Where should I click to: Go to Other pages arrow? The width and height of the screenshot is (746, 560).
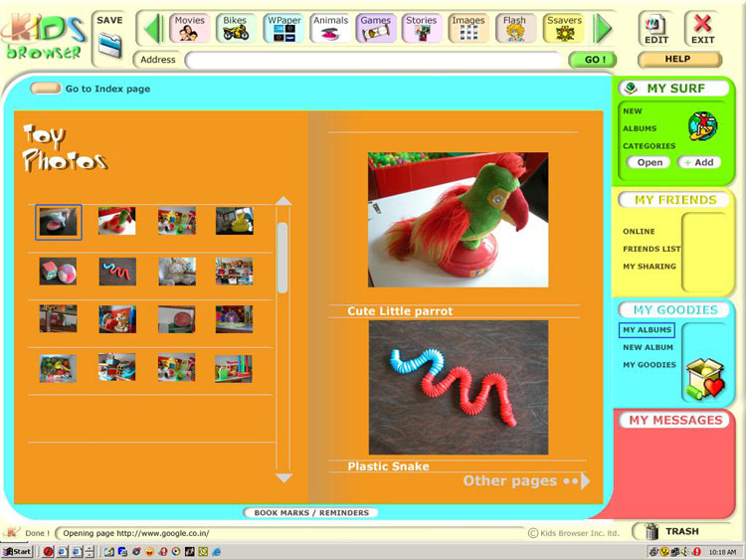point(586,481)
